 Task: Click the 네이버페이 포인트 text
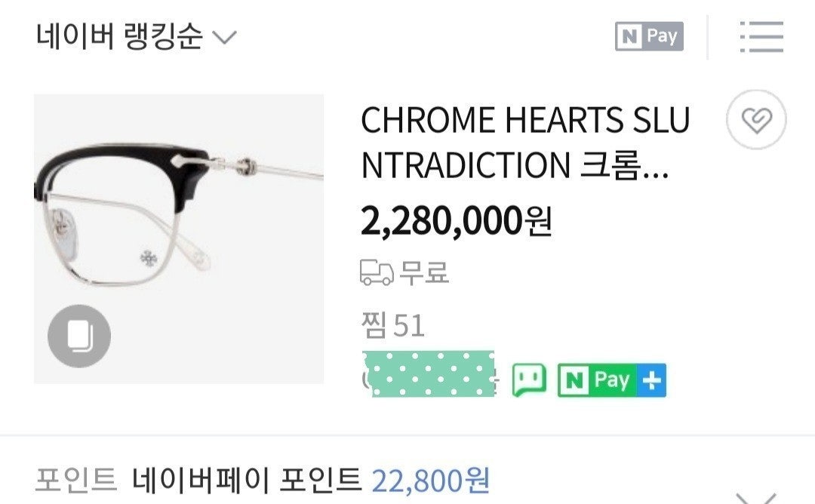[x=246, y=479]
